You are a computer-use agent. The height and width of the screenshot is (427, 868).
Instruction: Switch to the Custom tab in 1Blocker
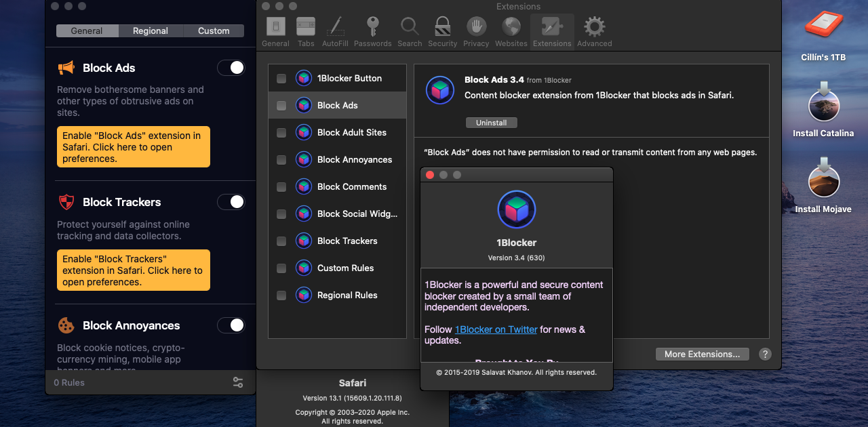(214, 30)
